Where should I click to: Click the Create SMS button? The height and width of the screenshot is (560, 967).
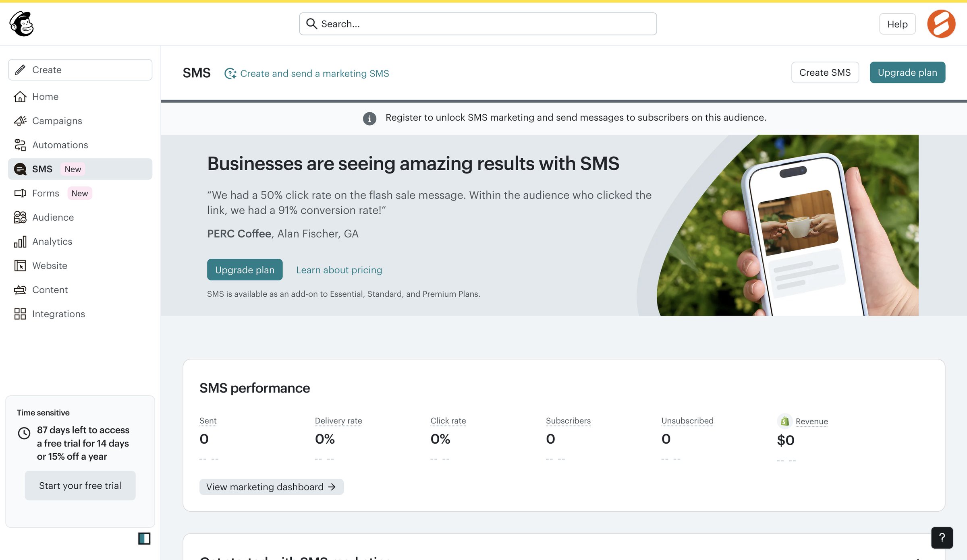coord(825,72)
